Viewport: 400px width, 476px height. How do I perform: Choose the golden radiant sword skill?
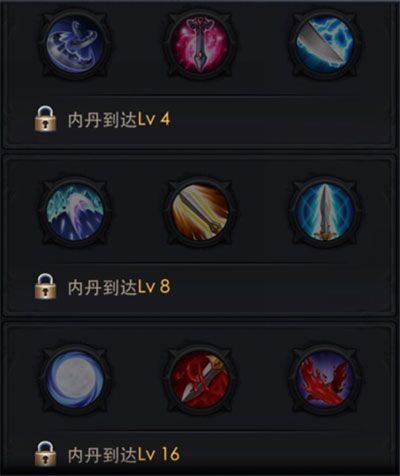point(200,212)
